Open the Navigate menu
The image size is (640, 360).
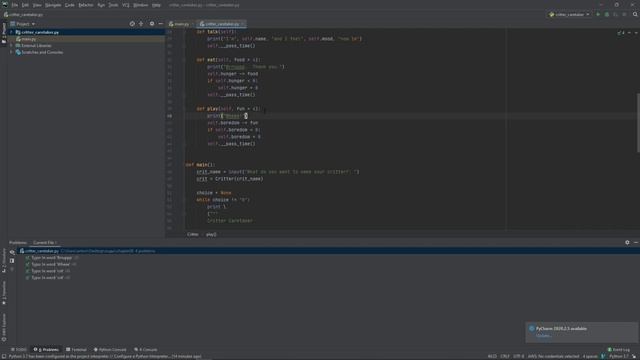click(x=53, y=5)
